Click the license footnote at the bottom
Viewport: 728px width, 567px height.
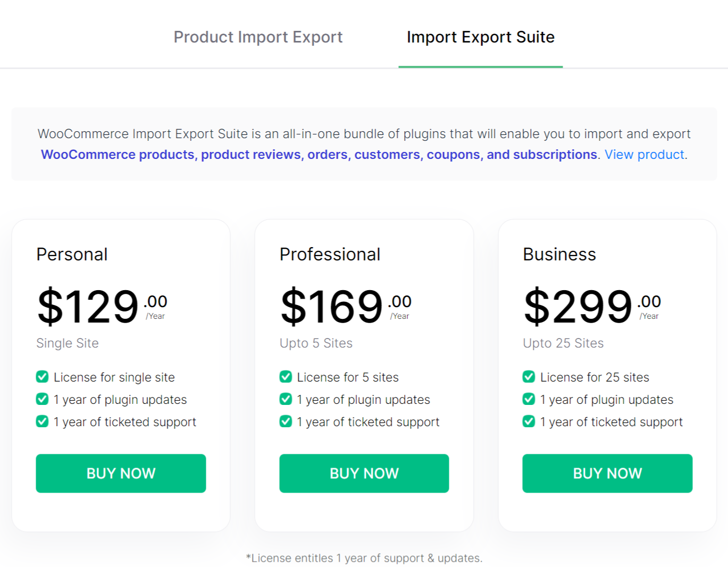coord(364,557)
